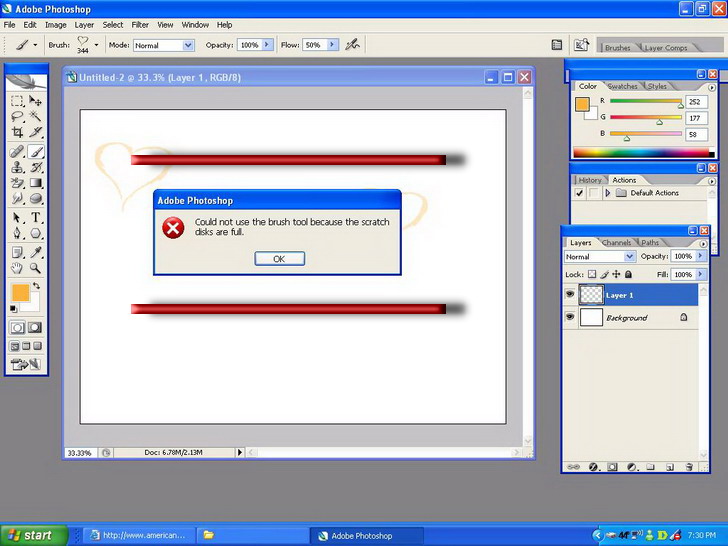This screenshot has width=728, height=546.
Task: Click the red R value field
Action: pos(696,102)
